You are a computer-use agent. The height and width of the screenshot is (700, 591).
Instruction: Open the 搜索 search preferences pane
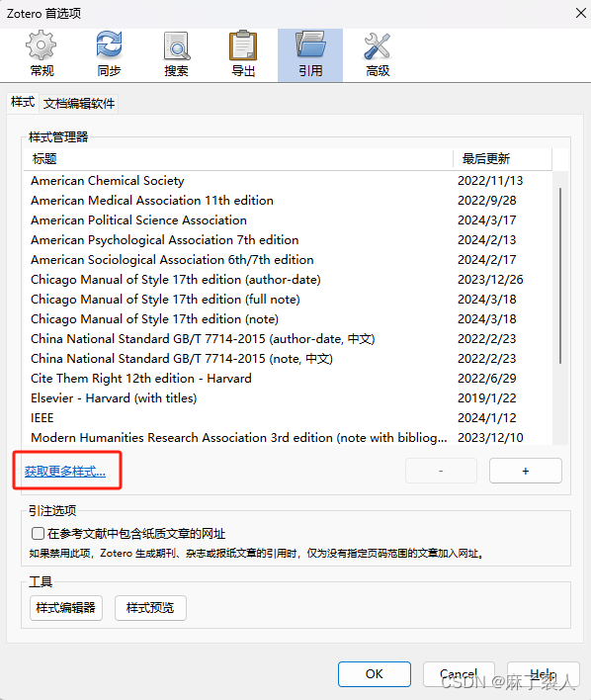[x=176, y=54]
